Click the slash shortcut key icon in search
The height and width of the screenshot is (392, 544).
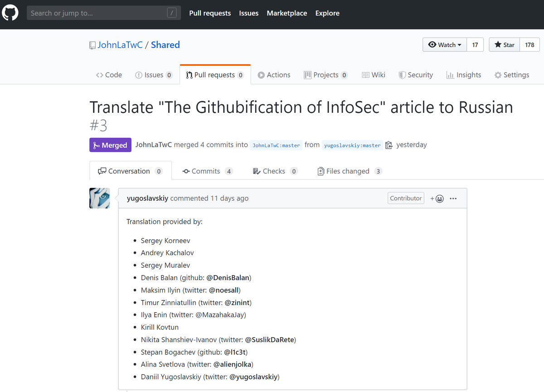point(171,13)
